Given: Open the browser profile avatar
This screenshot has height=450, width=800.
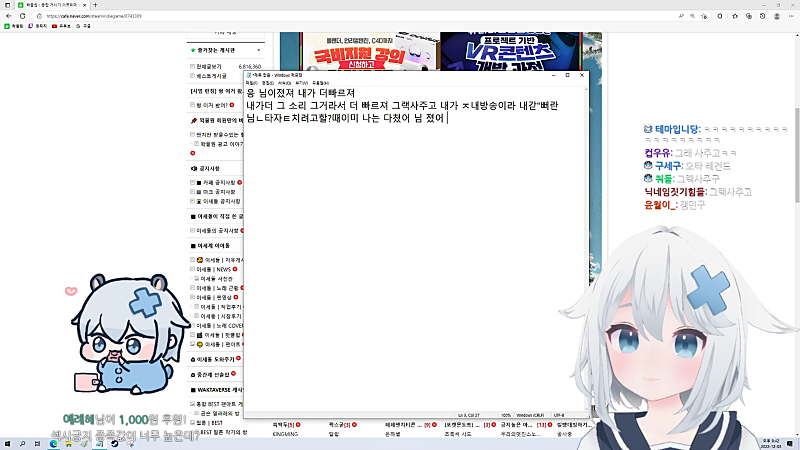Looking at the screenshot, I should (x=777, y=16).
